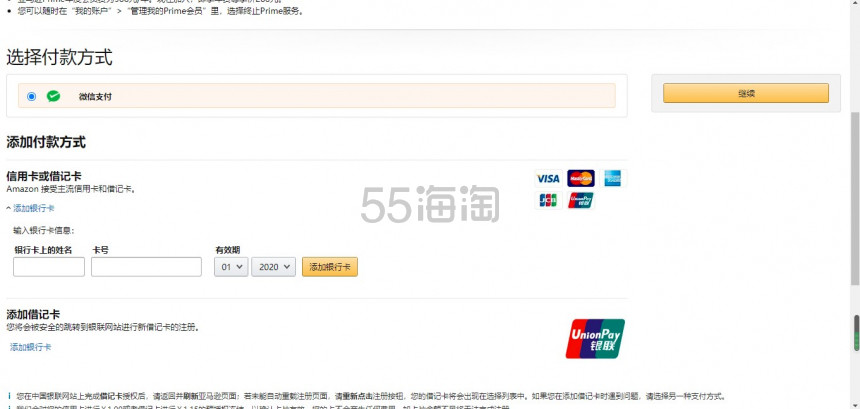Select the 微信支付 radio button
Screen dimensions: 860x409
(x=32, y=96)
